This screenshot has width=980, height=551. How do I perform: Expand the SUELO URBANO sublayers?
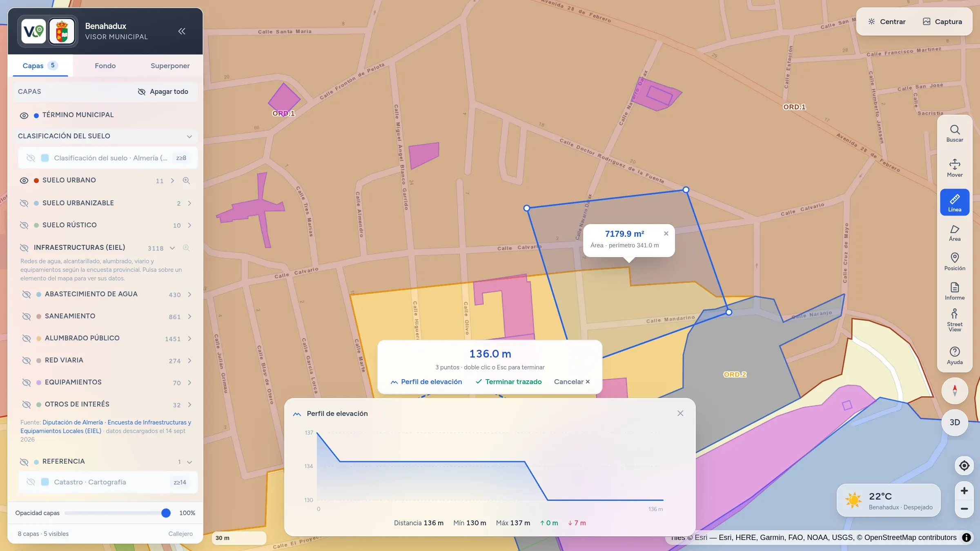pyautogui.click(x=172, y=180)
